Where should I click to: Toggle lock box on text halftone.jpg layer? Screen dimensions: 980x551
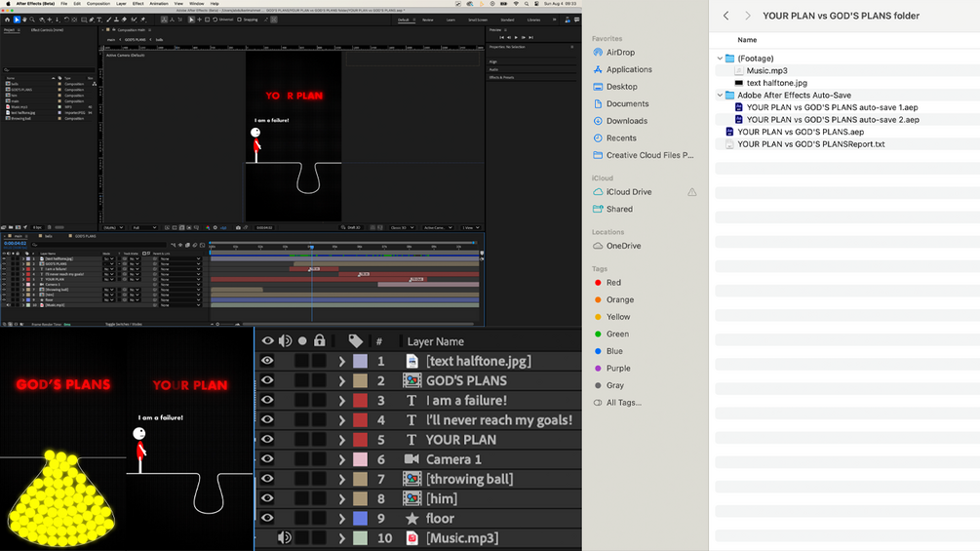tap(320, 361)
